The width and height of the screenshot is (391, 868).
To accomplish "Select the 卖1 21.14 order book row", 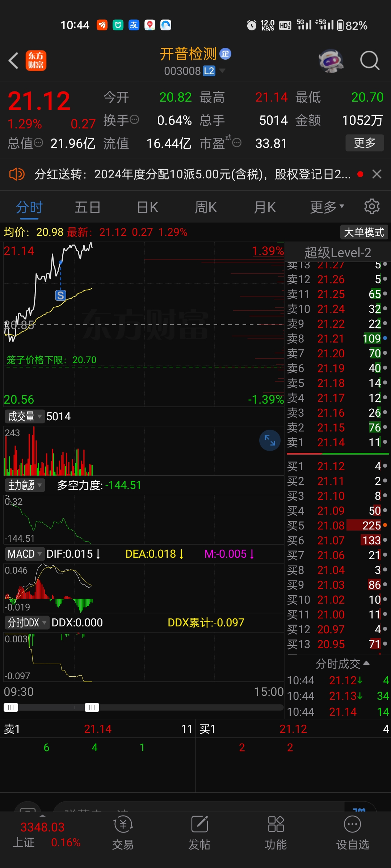I will click(x=337, y=442).
